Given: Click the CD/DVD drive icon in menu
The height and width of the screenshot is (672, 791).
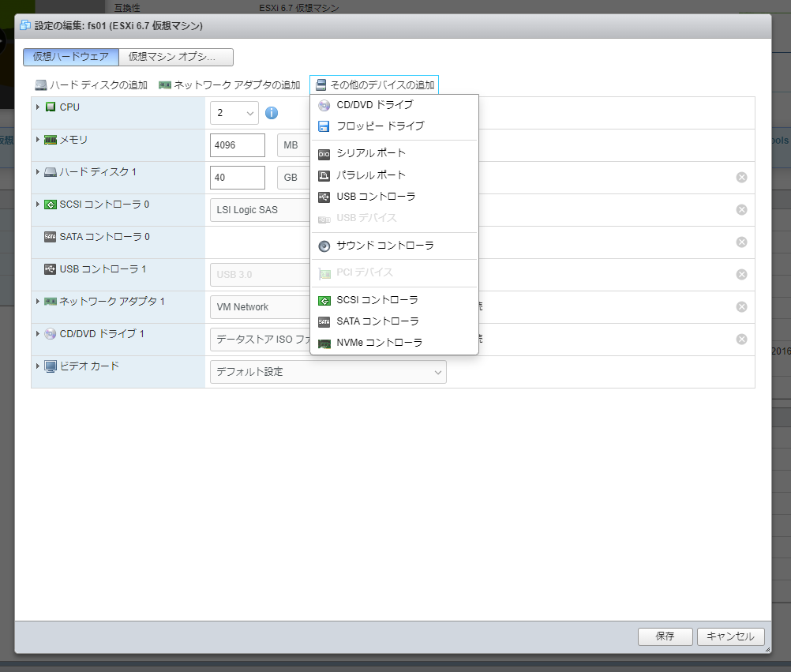Looking at the screenshot, I should pyautogui.click(x=324, y=105).
